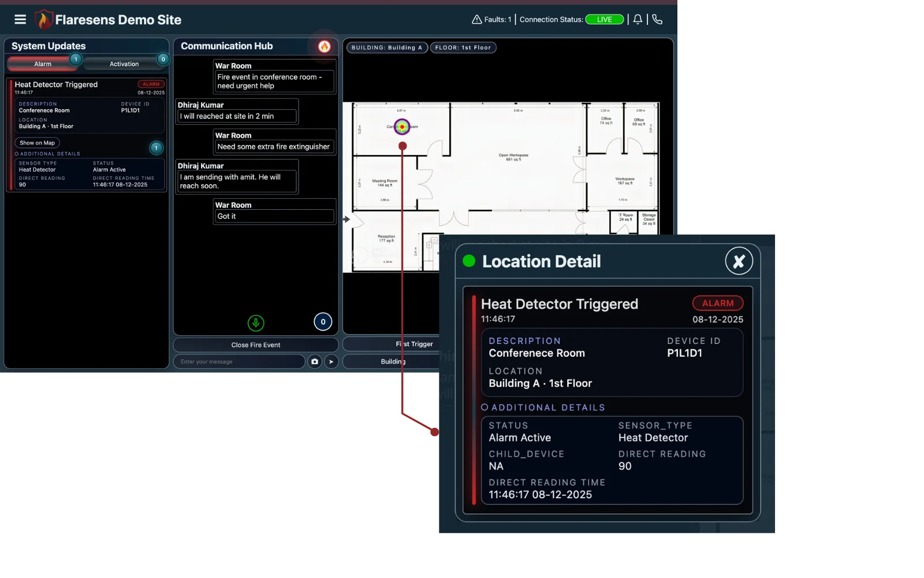This screenshot has width=924, height=578.
Task: Open the hamburger navigation menu
Action: tap(20, 18)
